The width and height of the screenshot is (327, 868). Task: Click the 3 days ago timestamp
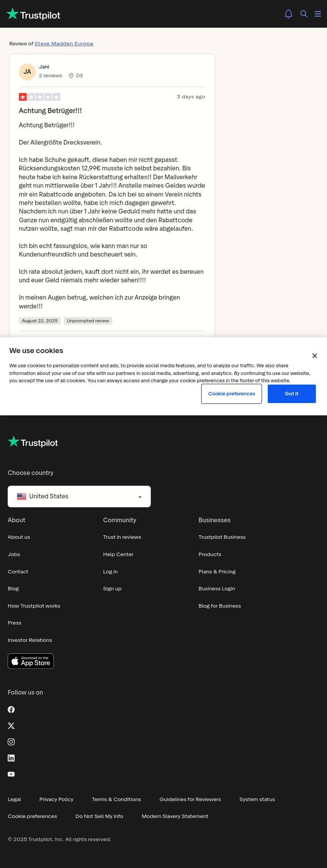tap(191, 97)
